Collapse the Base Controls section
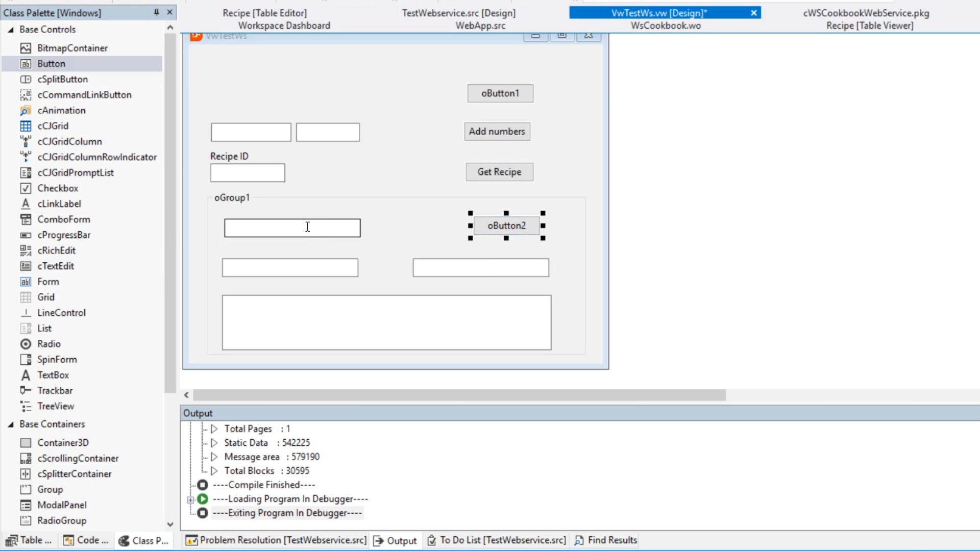This screenshot has height=551, width=980. 11,30
